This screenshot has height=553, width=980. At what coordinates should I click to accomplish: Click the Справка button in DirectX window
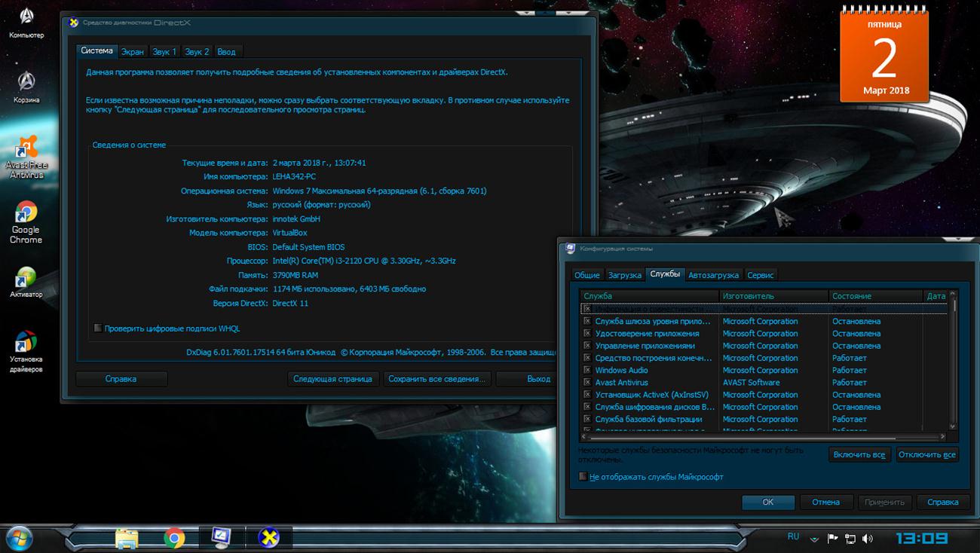[121, 379]
